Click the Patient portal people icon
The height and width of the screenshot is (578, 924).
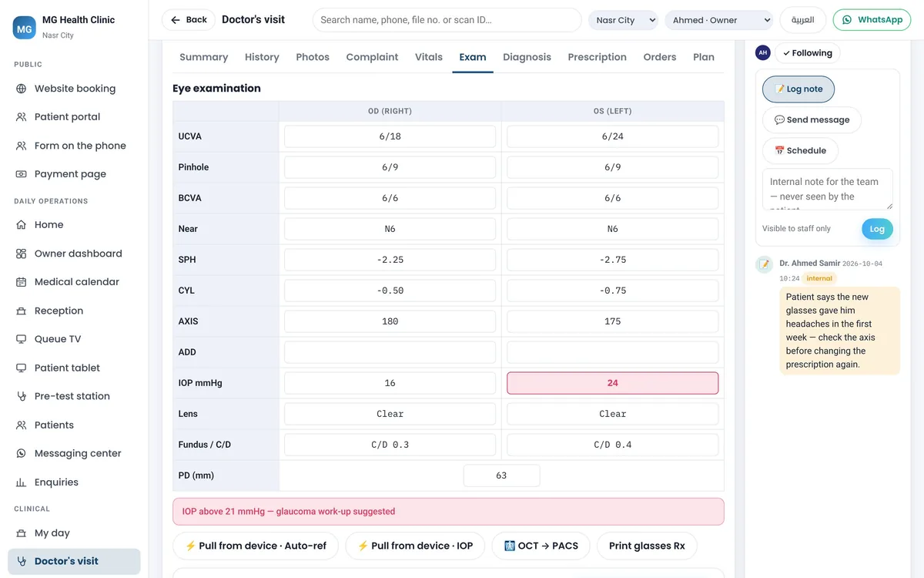tap(22, 117)
